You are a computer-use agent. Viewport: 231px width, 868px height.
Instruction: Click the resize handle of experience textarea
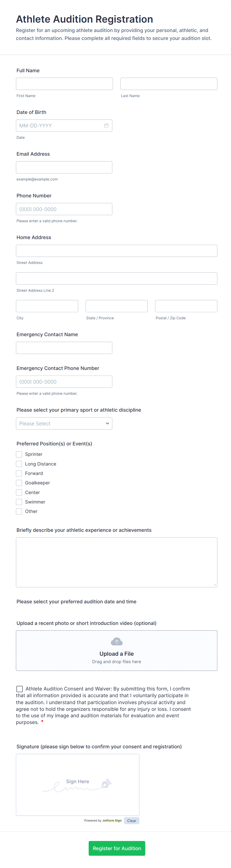[215, 584]
